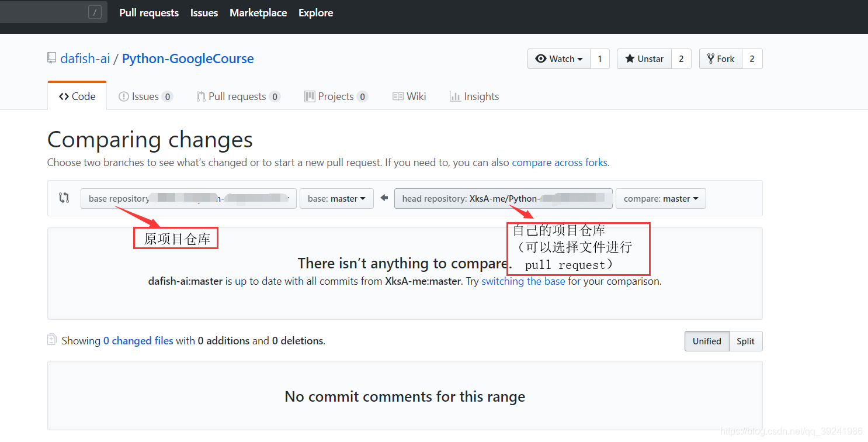Image resolution: width=868 pixels, height=442 pixels.
Task: Select the Unified diff view
Action: [x=707, y=341]
